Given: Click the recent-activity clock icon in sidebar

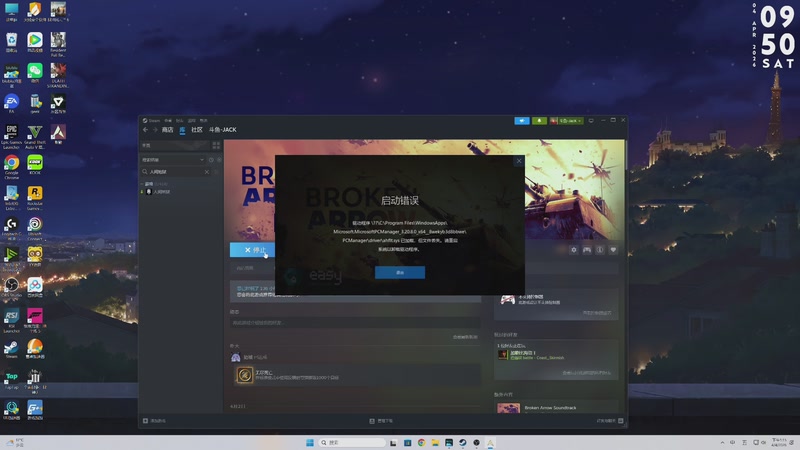Looking at the screenshot, I should click(x=211, y=160).
